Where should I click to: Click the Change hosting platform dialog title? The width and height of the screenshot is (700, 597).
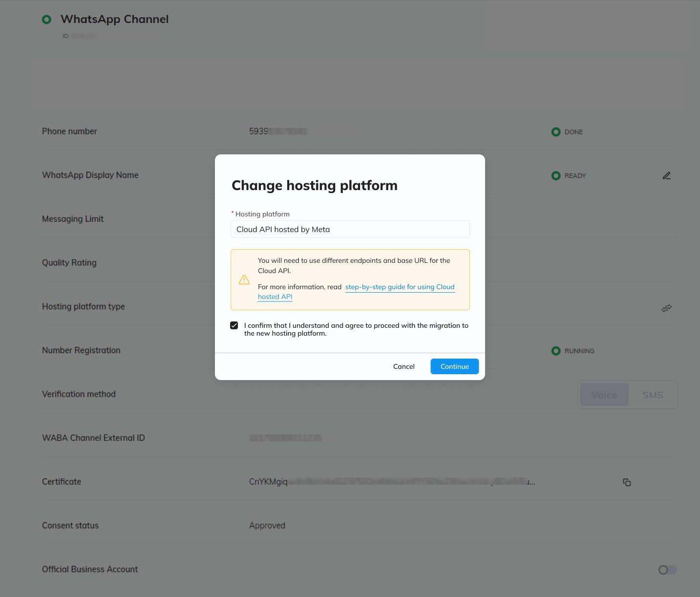(x=315, y=186)
